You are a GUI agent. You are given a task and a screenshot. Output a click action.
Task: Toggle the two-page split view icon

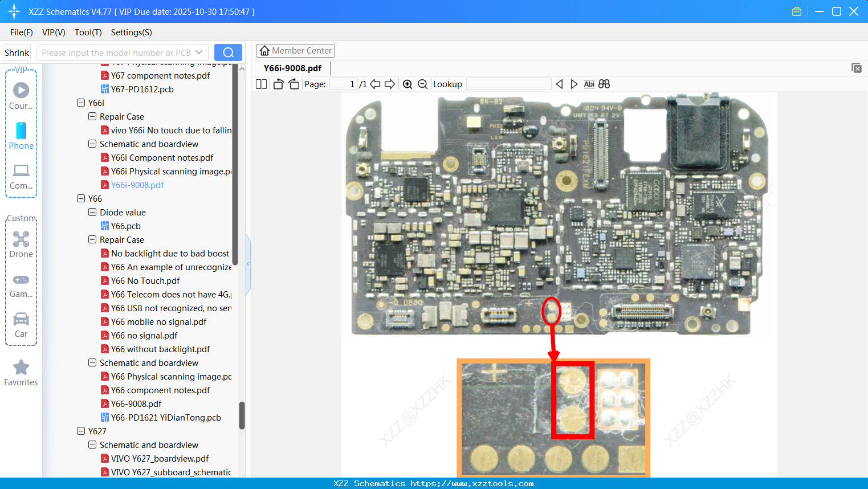click(262, 84)
